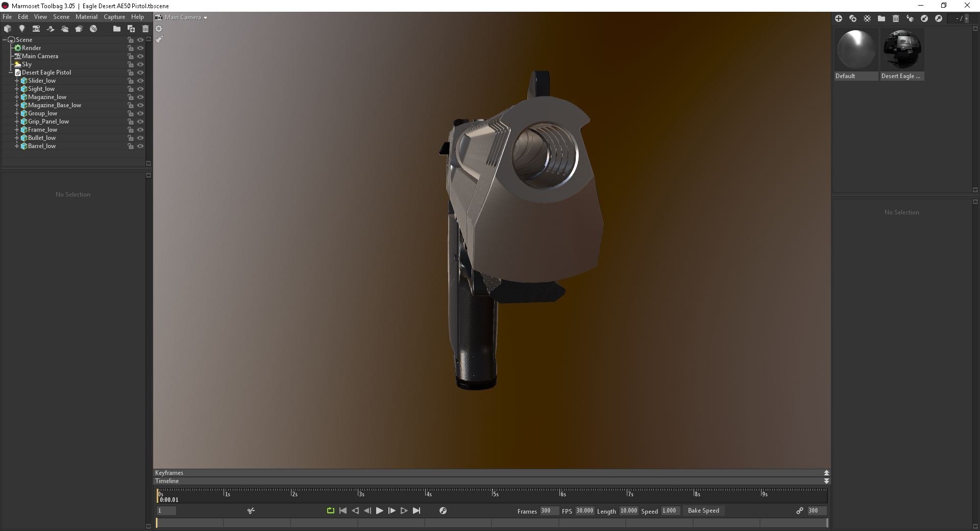Open the Material menu
This screenshot has width=980, height=531.
(x=86, y=17)
